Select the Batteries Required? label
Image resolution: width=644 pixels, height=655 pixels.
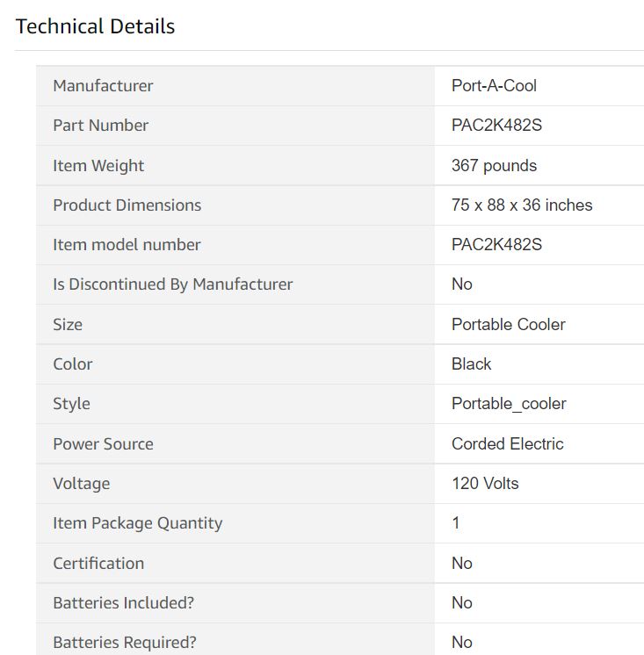(x=125, y=643)
